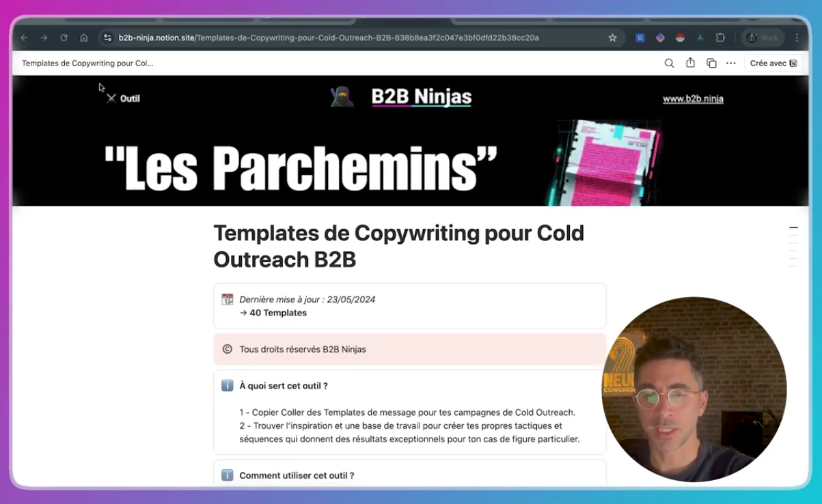Open the browser home page icon
822x504 pixels.
(x=83, y=38)
